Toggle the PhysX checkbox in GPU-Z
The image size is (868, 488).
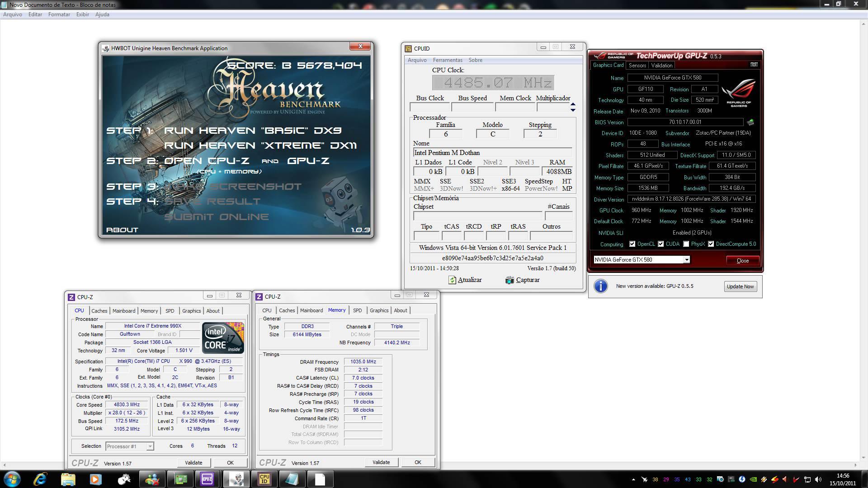pyautogui.click(x=686, y=244)
